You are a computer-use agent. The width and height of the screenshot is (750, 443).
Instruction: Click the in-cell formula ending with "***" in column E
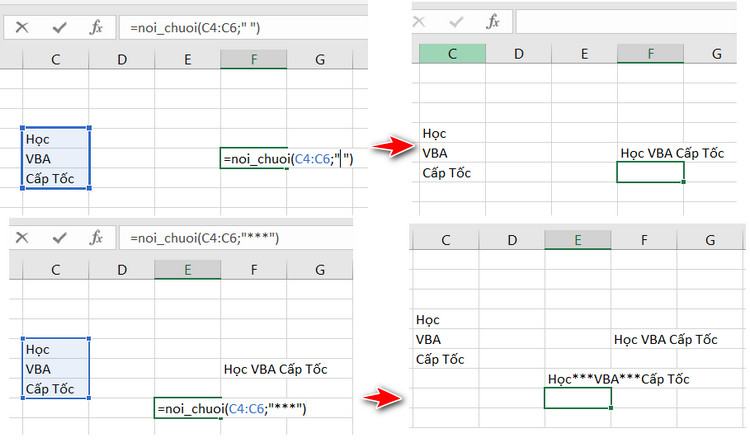(x=230, y=408)
